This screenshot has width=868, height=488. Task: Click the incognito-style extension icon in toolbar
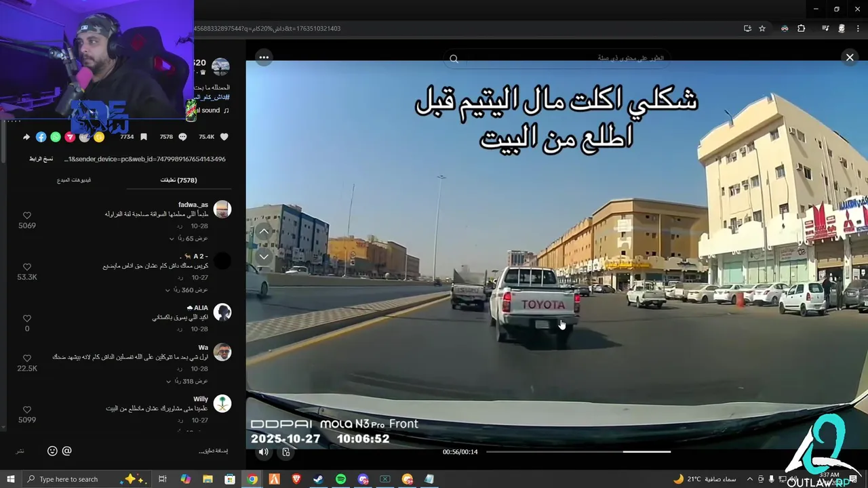click(785, 28)
